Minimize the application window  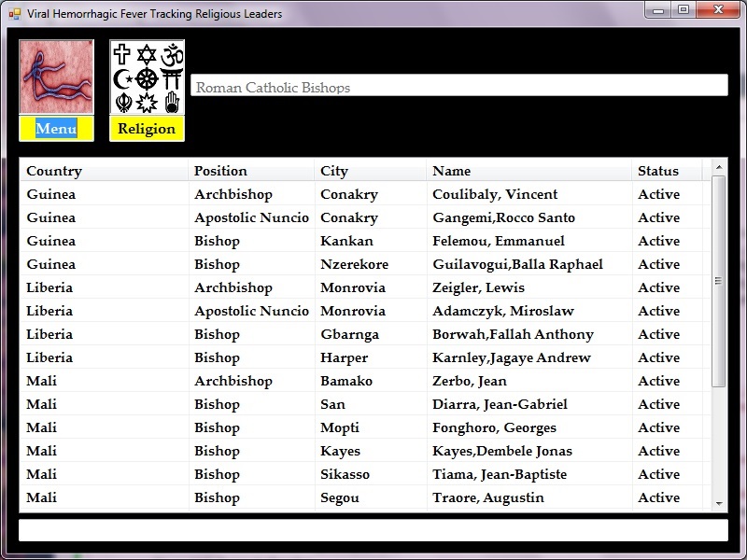tap(658, 10)
